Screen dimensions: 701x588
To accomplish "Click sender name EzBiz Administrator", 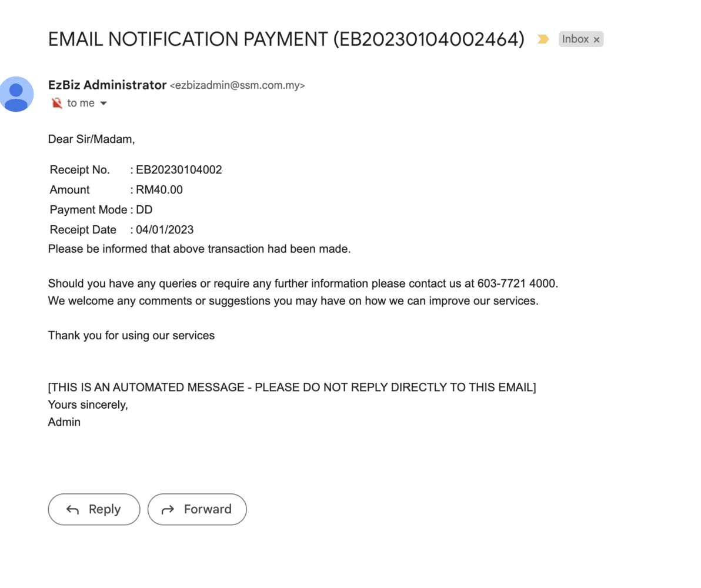I will click(x=107, y=85).
